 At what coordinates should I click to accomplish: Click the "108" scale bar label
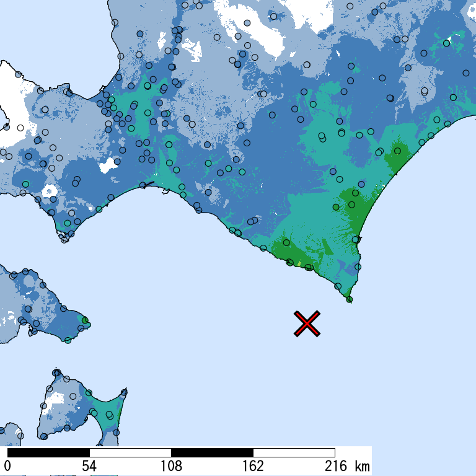coord(171,466)
